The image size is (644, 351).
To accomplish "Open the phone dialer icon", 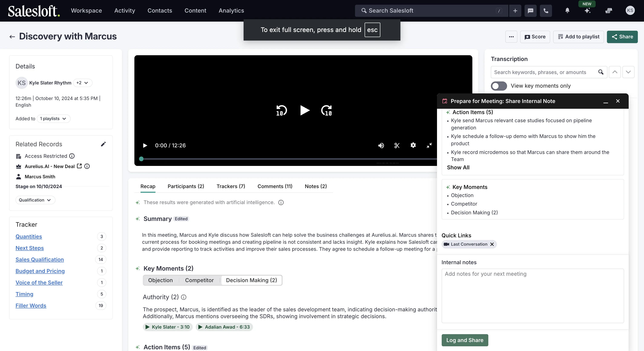I will pos(546,10).
